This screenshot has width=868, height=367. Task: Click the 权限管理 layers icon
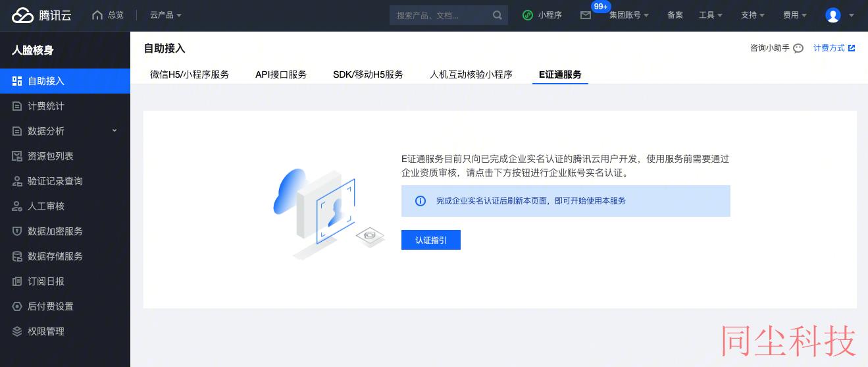click(17, 331)
